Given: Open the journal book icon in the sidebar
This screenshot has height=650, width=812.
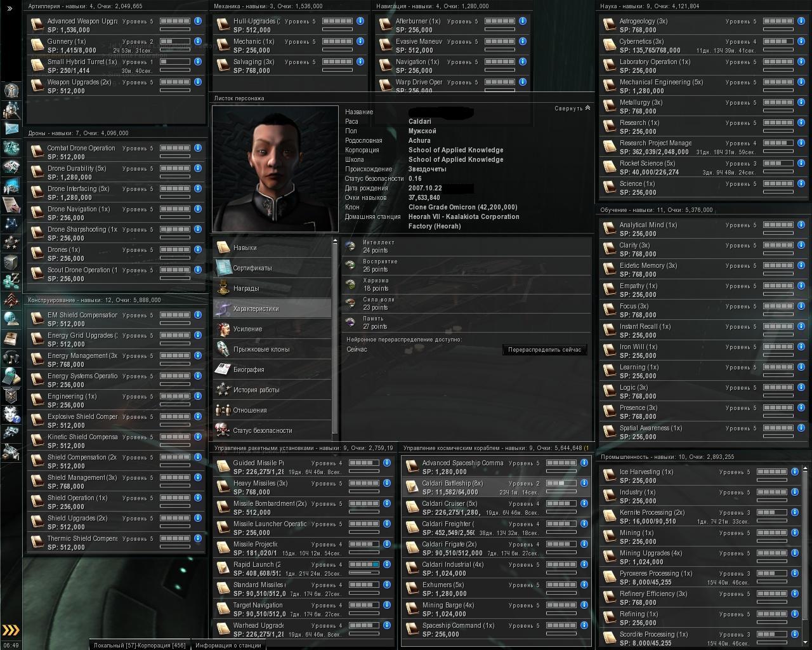Looking at the screenshot, I should [x=11, y=338].
